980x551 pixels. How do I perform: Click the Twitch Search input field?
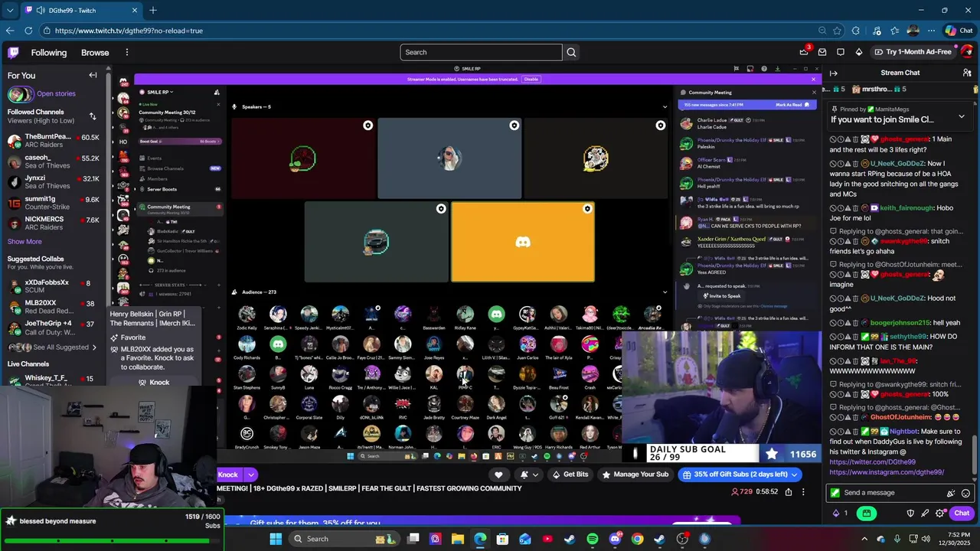[x=481, y=52]
